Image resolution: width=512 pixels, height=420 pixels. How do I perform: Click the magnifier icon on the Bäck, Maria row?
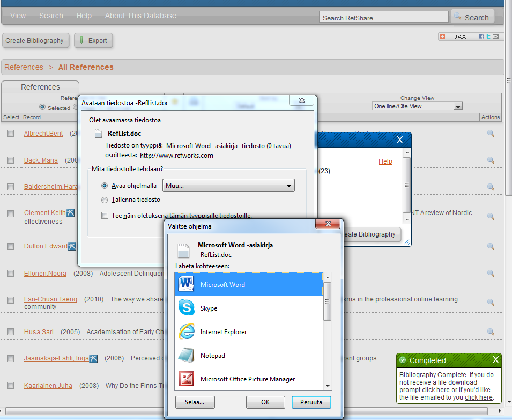[x=491, y=160]
